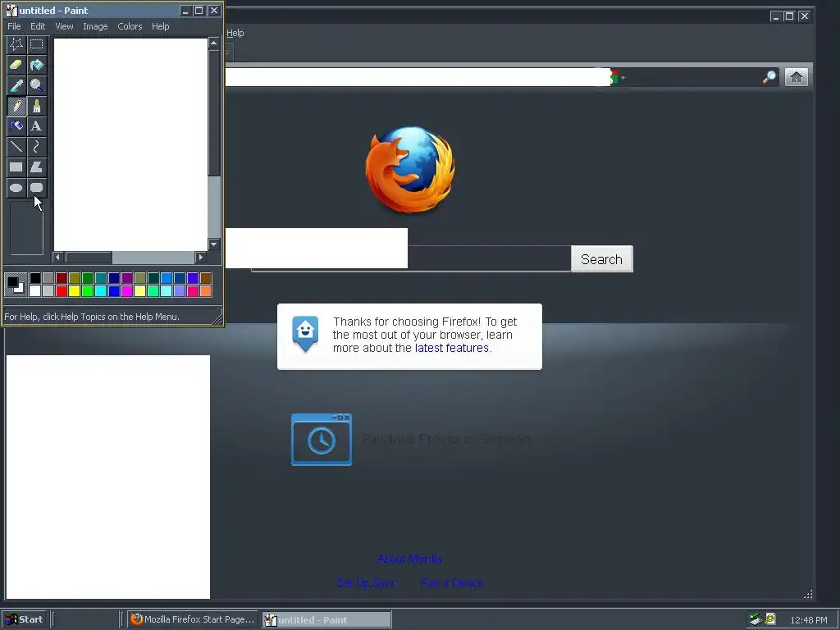Click the Search button on Firefox start page

[x=601, y=259]
